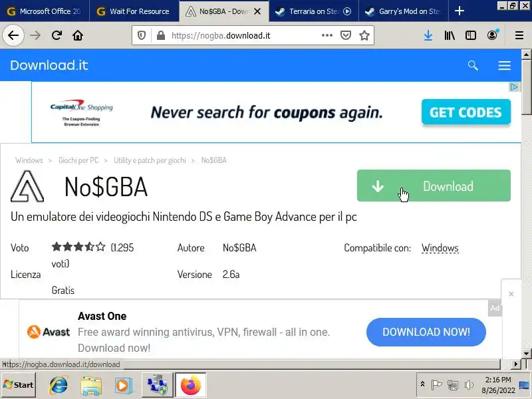Click the green Download button
This screenshot has width=532, height=399.
coord(434,186)
